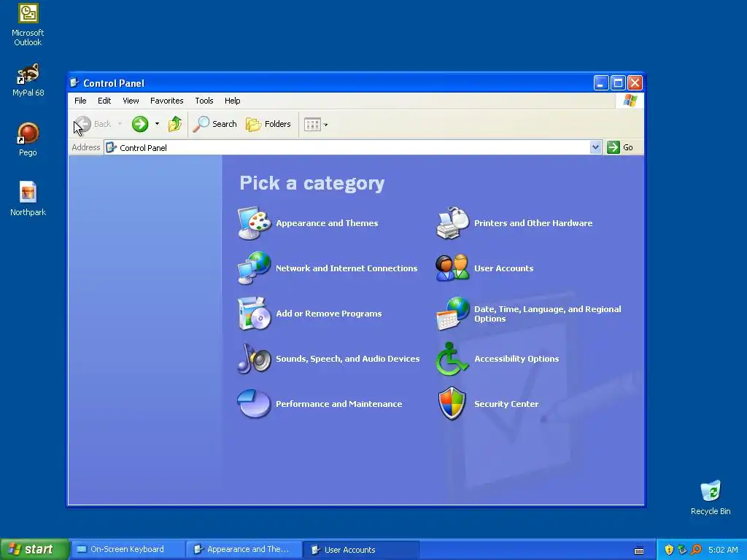Open Appearance and Themes palette icon
The height and width of the screenshot is (560, 747).
(x=255, y=223)
